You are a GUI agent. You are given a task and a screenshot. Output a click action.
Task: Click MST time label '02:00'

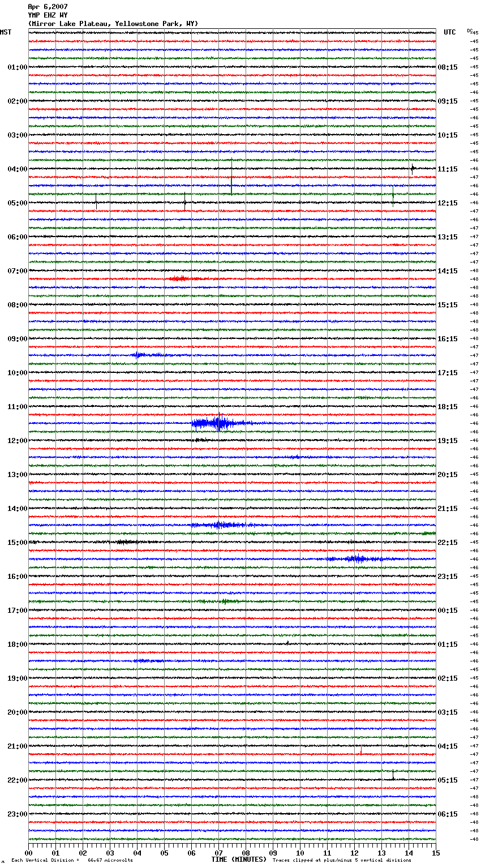click(x=18, y=101)
